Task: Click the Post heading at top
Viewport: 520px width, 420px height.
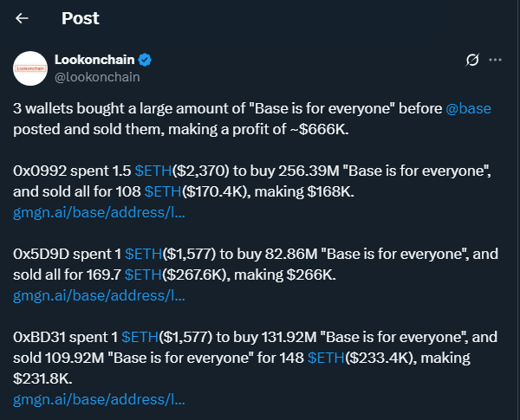Action: [80, 18]
